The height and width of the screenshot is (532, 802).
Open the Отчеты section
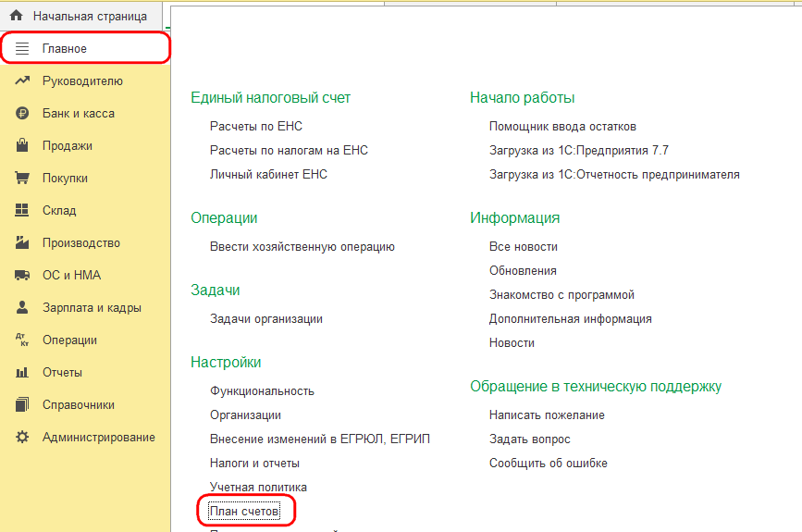click(x=62, y=372)
